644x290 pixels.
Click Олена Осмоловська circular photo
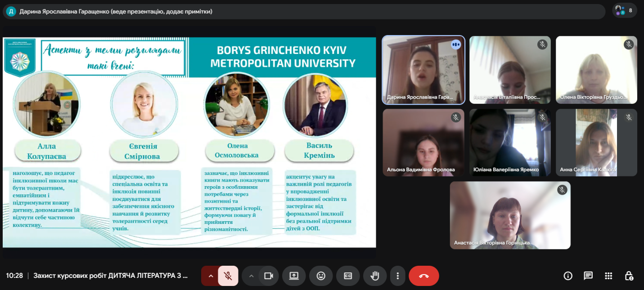point(237,105)
